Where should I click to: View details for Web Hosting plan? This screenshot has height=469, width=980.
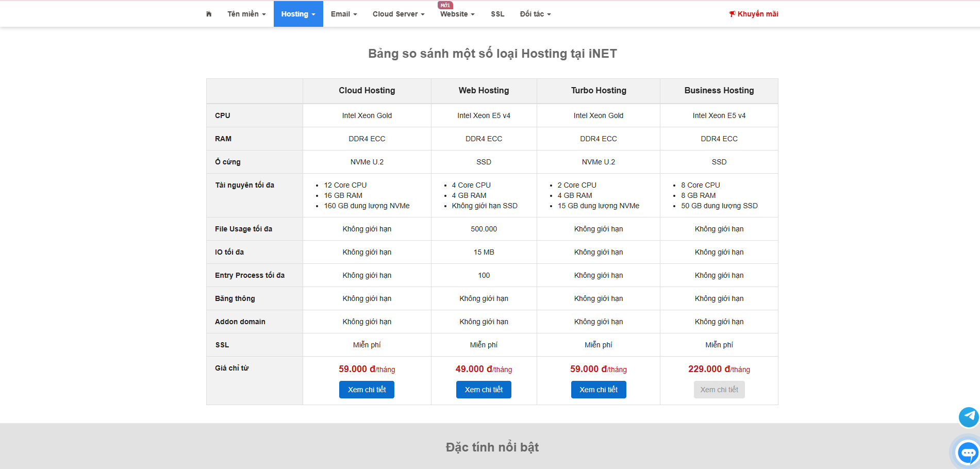coord(484,390)
